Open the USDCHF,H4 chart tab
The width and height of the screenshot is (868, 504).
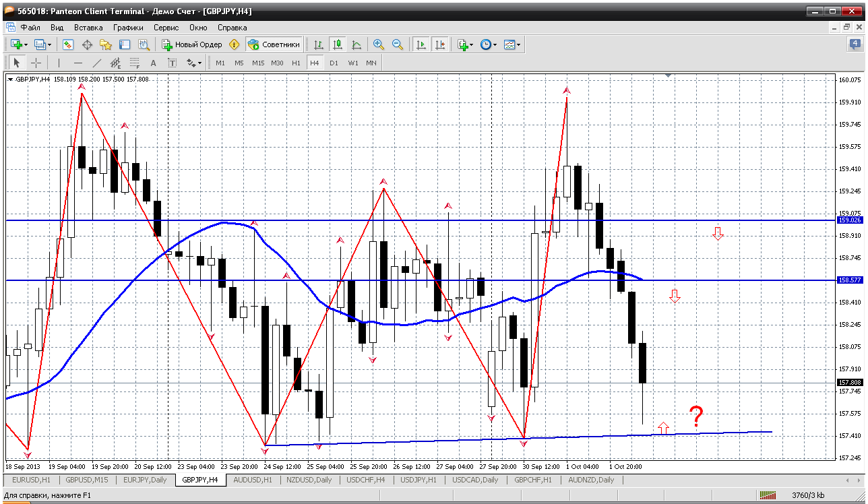coord(366,480)
